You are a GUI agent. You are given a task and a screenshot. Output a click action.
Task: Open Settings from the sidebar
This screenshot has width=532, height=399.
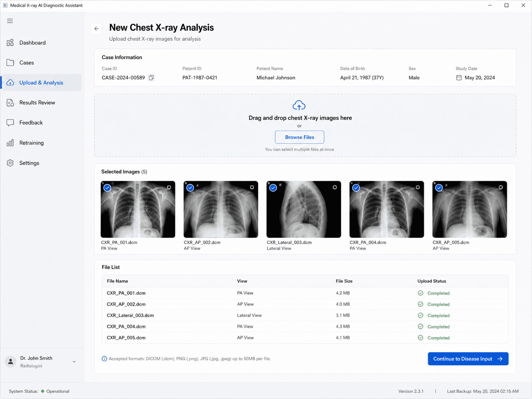coord(41,163)
